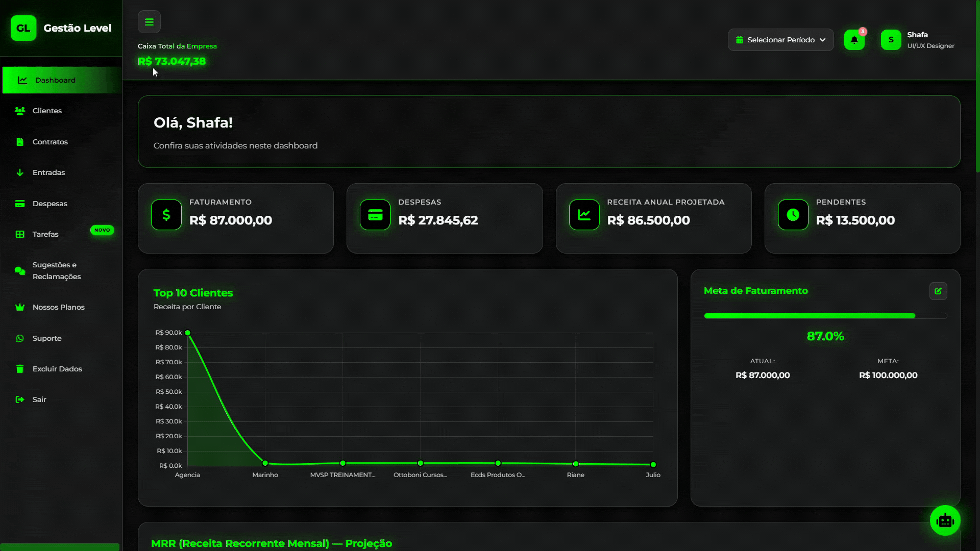
Task: Open the Tarefas menu item
Action: point(46,234)
